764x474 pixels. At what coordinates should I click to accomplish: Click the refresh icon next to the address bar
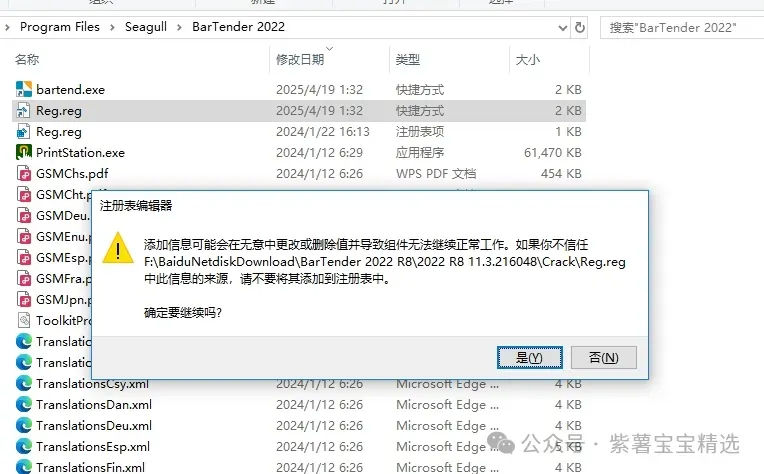[x=579, y=27]
